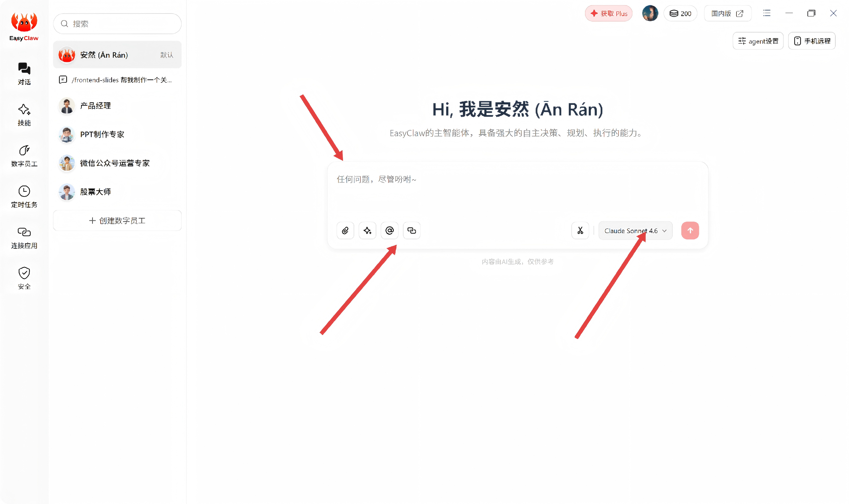This screenshot has height=504, width=849.
Task: Go to 数字员工 digital employees
Action: (24, 156)
